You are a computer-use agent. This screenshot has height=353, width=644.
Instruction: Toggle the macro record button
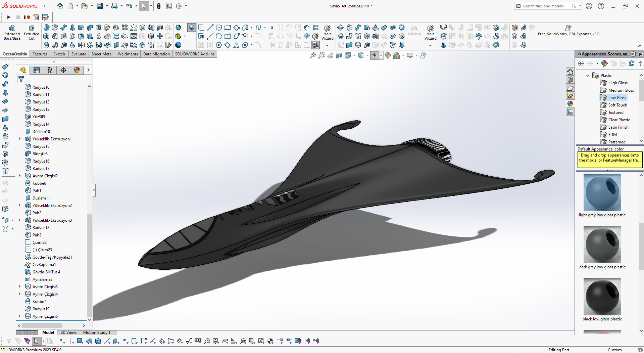27,17
